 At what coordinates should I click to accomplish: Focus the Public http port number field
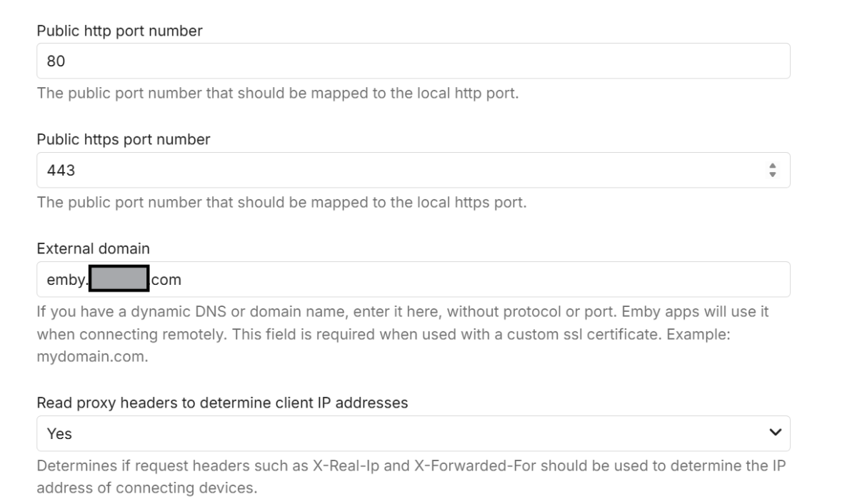[413, 61]
